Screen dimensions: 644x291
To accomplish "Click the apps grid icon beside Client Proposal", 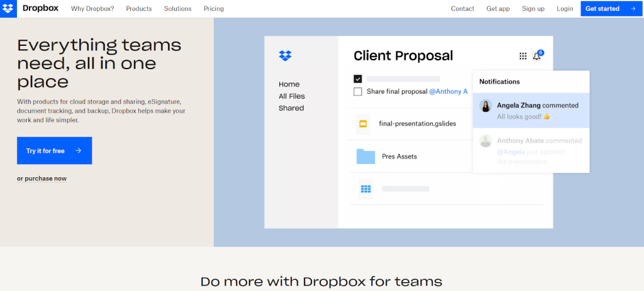I will point(523,56).
